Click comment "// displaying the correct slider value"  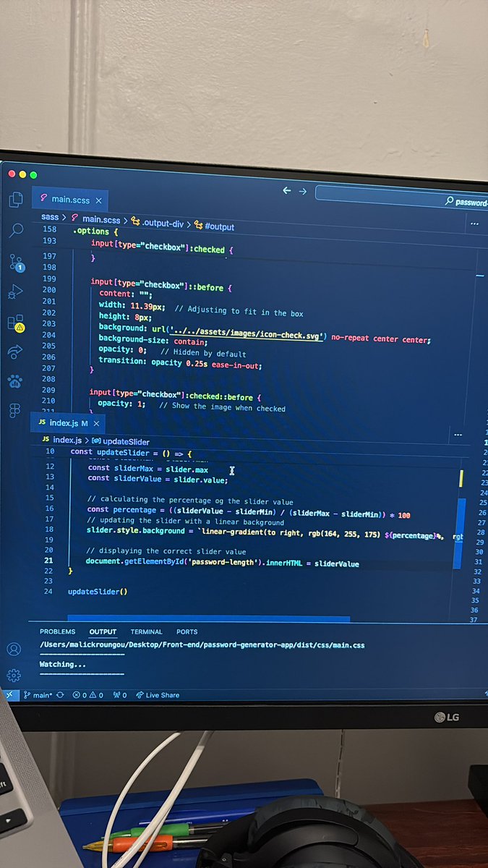166,551
